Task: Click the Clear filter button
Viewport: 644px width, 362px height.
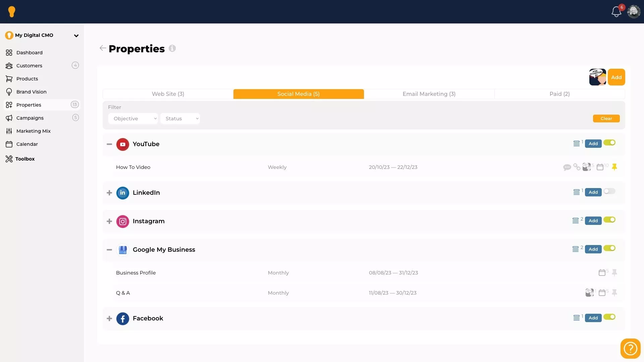Action: pos(606,119)
